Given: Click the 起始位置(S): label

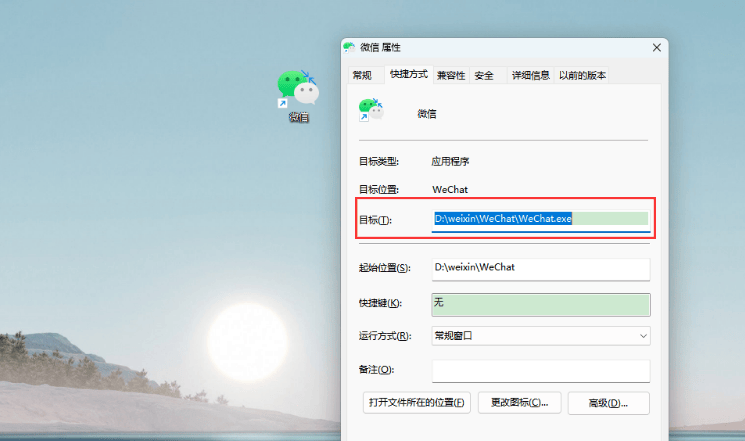Looking at the screenshot, I should coord(385,268).
